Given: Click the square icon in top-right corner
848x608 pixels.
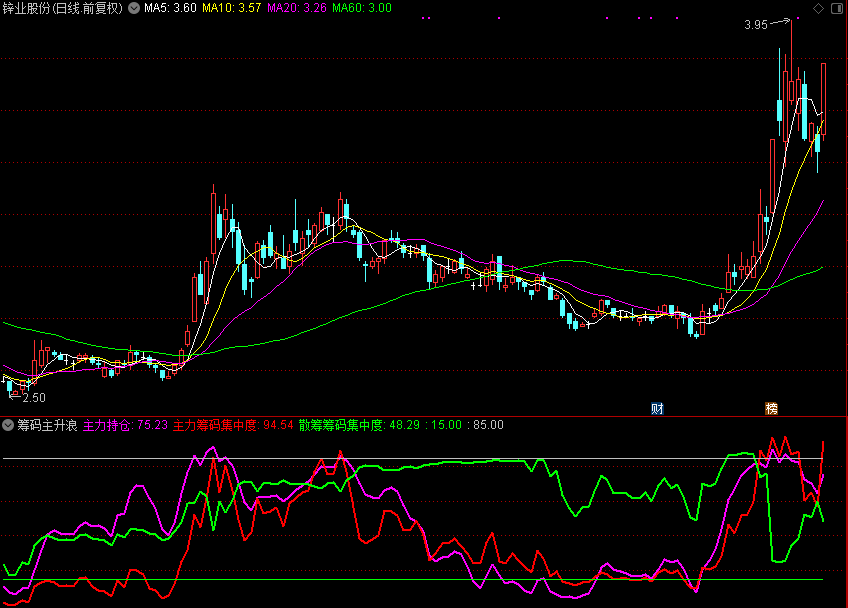Looking at the screenshot, I should (836, 8).
